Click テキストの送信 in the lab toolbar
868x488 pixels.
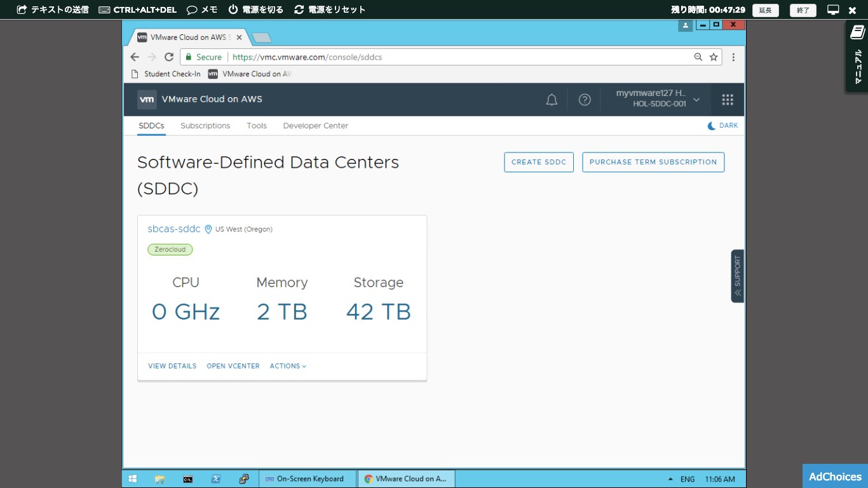pyautogui.click(x=53, y=10)
